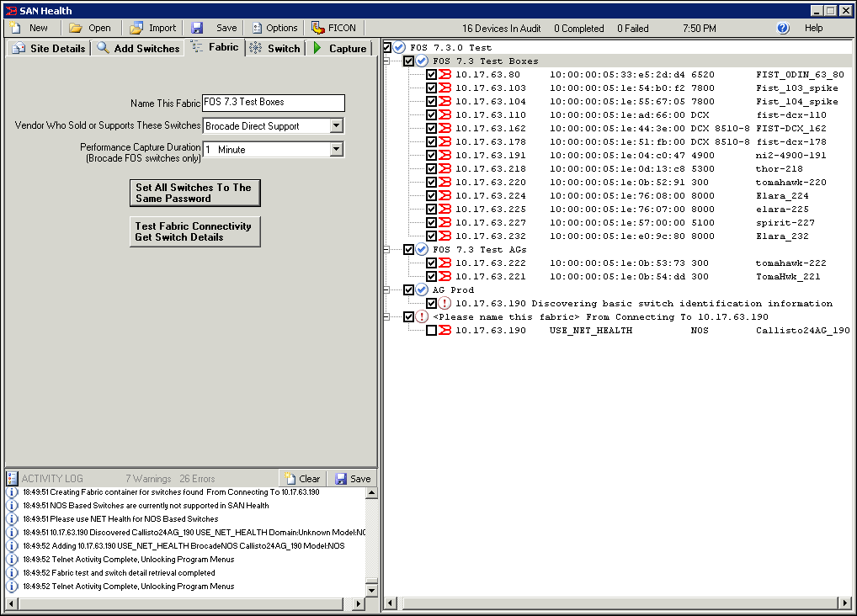Save the activity log
This screenshot has height=616, width=857.
point(353,479)
